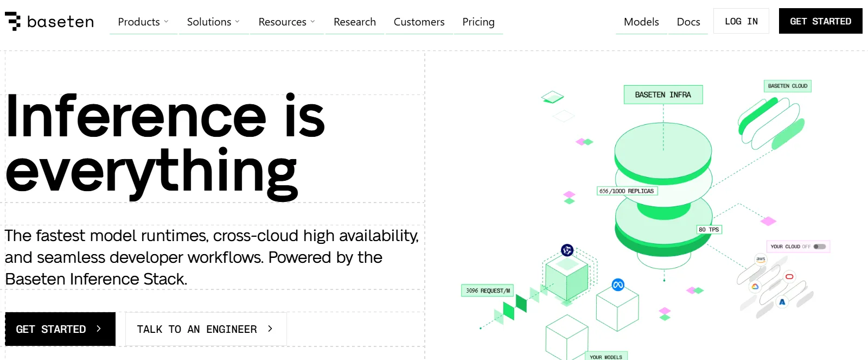Click the LOG IN button
Image resolution: width=868 pixels, height=360 pixels.
[x=741, y=21]
